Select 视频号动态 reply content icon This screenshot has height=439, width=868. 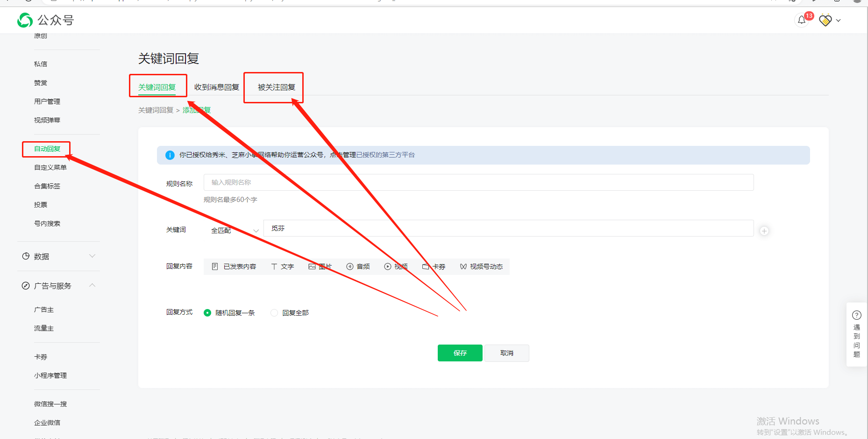(x=463, y=266)
